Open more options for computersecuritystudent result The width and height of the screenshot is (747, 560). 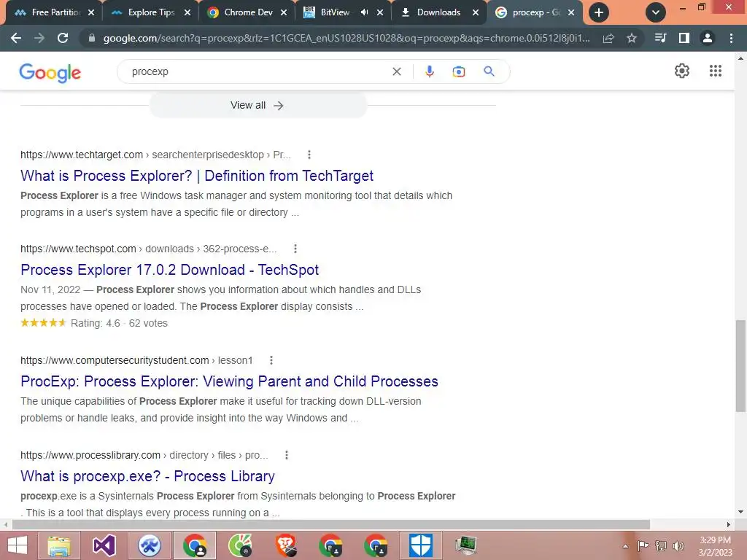click(271, 360)
